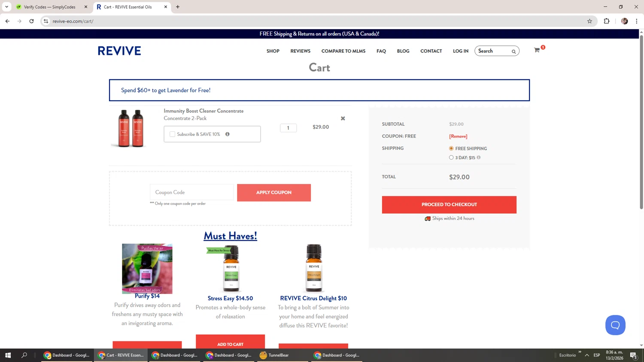Open the Chrome extensions puzzle icon
This screenshot has height=362, width=644.
(x=607, y=21)
